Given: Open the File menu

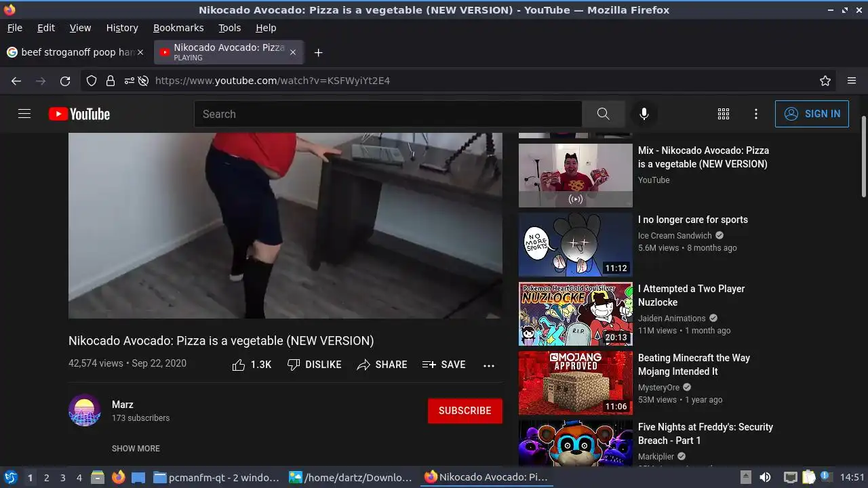Looking at the screenshot, I should pyautogui.click(x=15, y=28).
